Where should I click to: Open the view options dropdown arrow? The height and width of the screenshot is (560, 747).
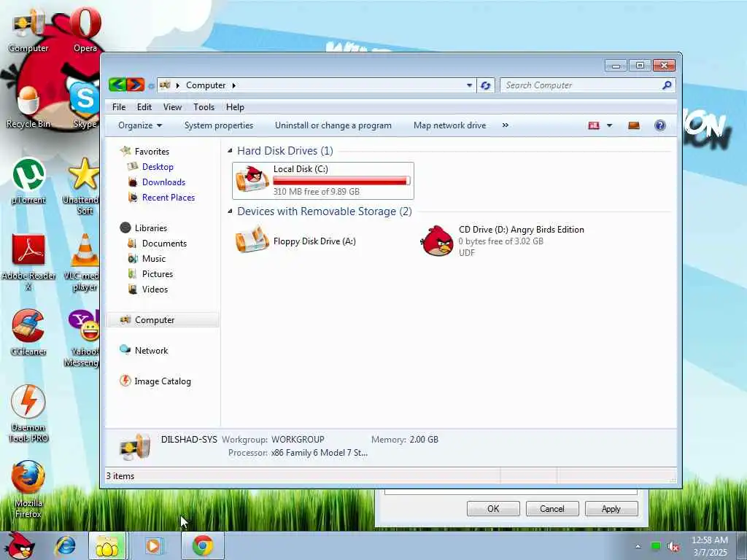point(609,125)
